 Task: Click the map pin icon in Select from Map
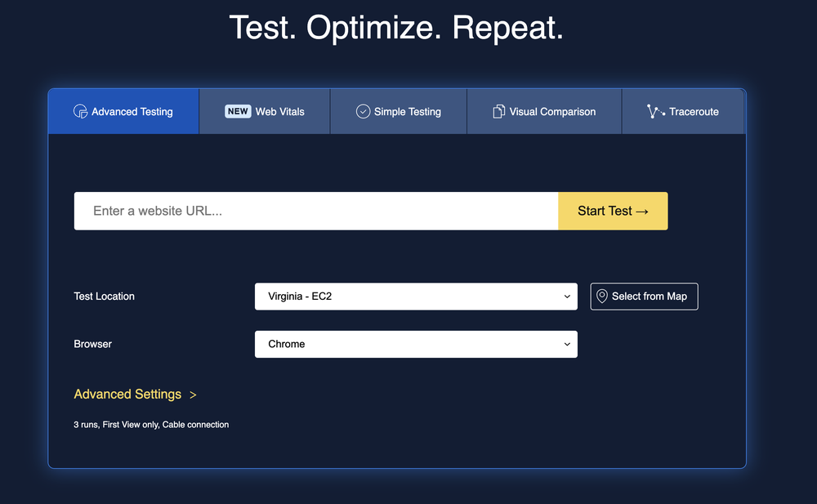click(x=603, y=296)
